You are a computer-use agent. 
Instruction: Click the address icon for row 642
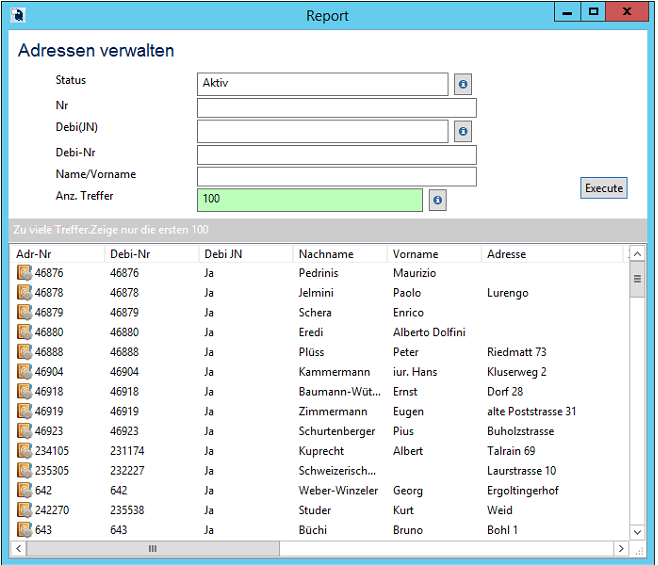[24, 491]
